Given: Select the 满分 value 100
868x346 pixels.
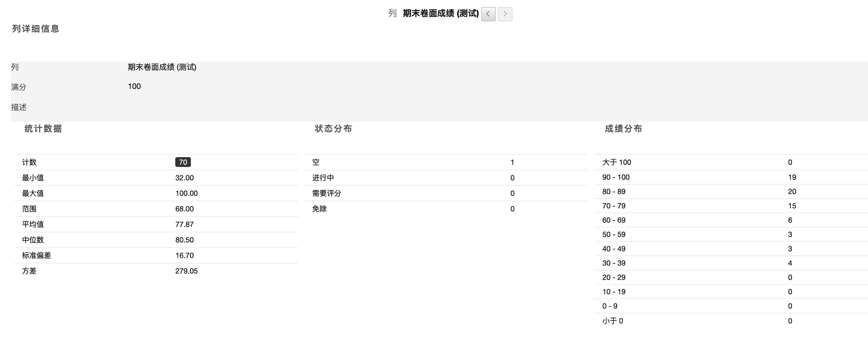Looking at the screenshot, I should coord(134,86).
